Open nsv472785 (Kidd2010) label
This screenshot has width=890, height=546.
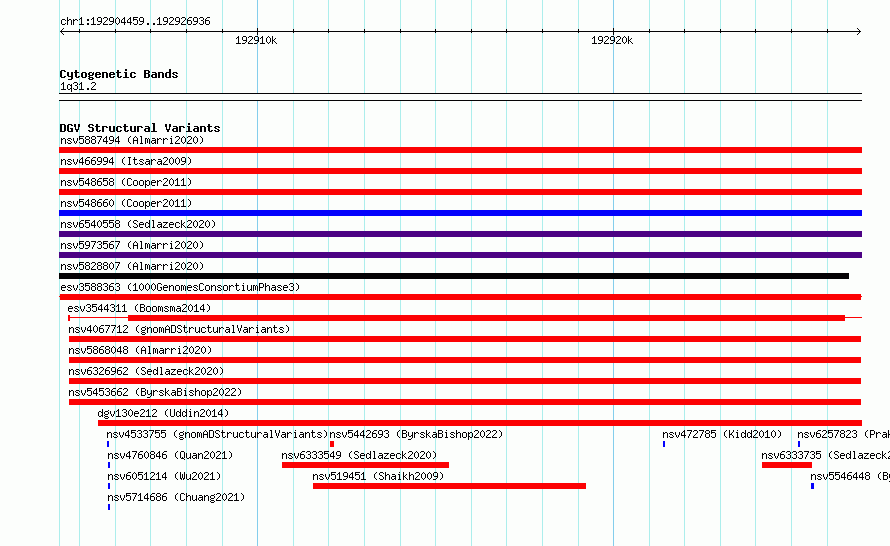coord(722,434)
